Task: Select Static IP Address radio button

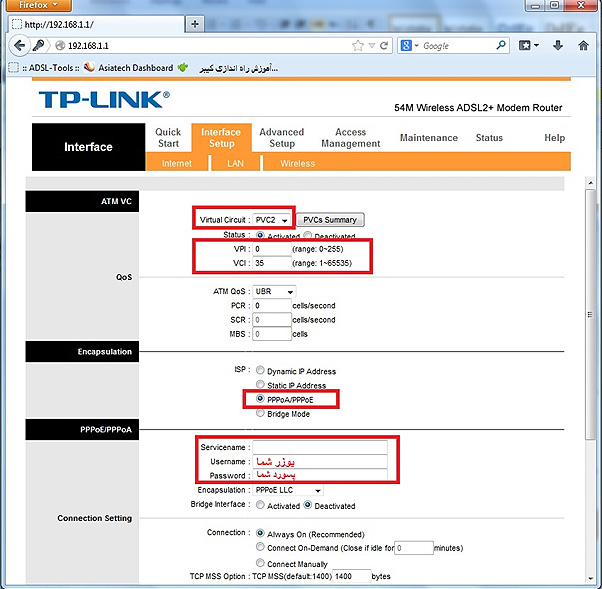Action: [x=260, y=384]
